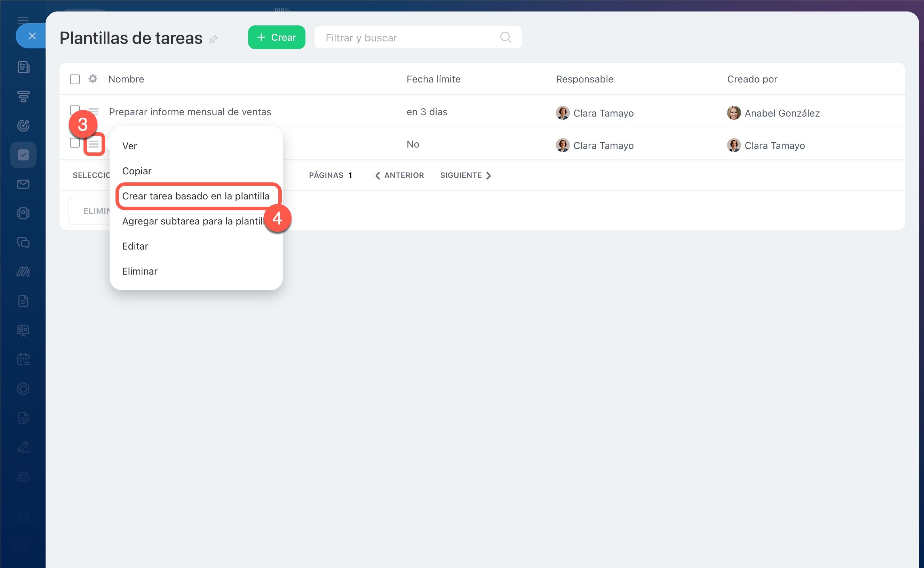Check the box for Preparar informe mensual

click(x=74, y=109)
